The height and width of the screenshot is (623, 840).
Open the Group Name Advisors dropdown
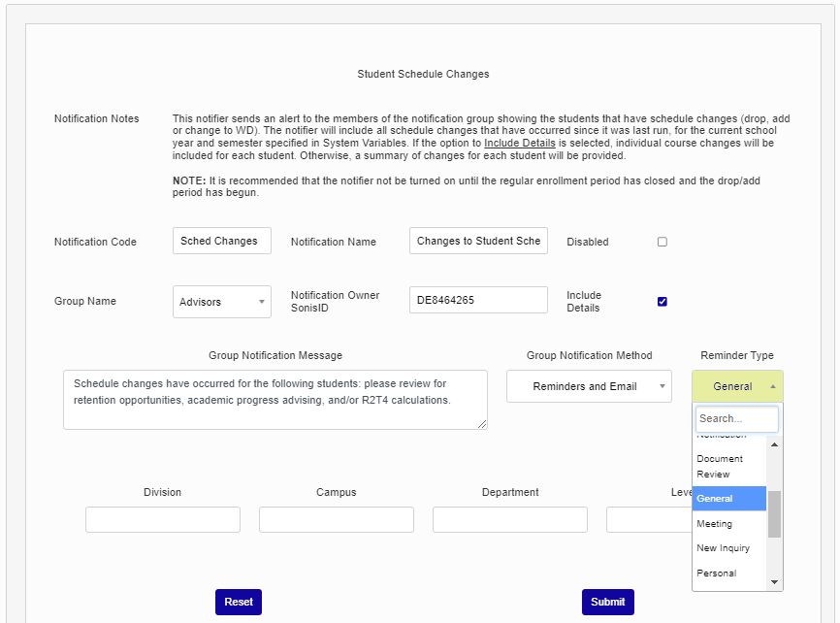[222, 302]
